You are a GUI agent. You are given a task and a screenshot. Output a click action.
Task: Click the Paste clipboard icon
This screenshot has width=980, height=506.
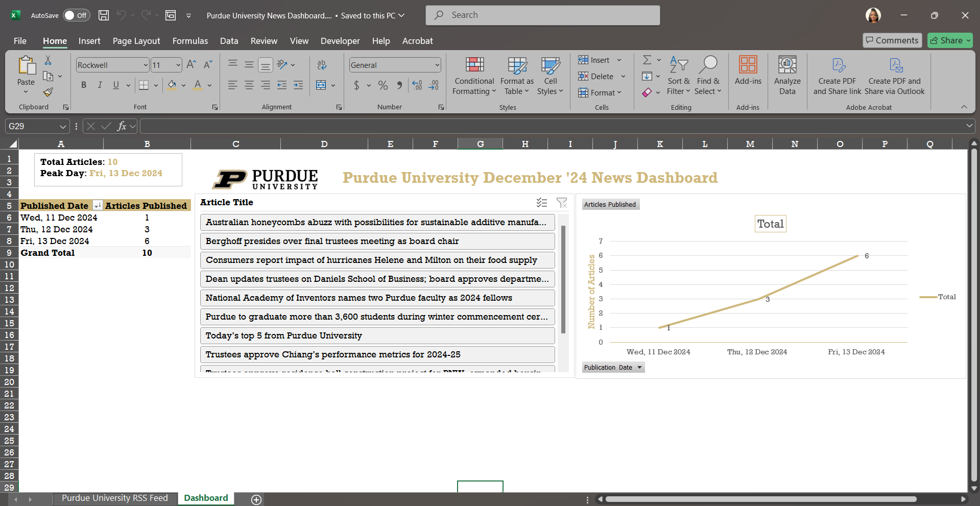tap(26, 65)
